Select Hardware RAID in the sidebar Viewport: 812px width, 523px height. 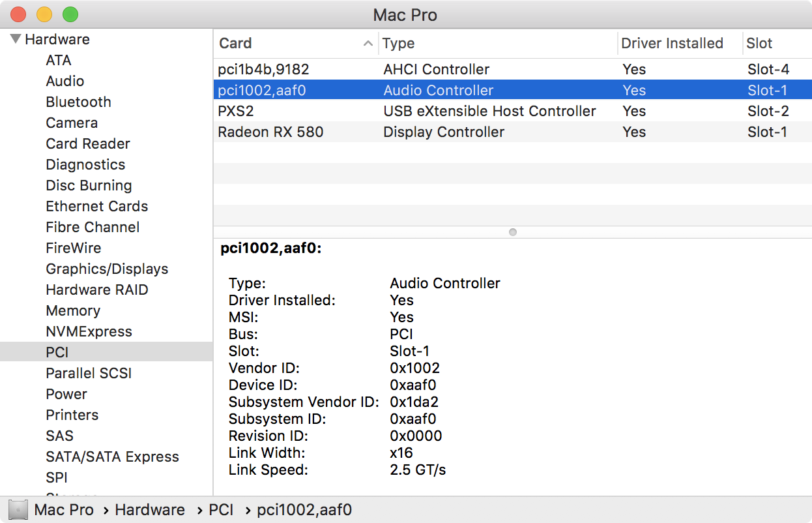click(x=97, y=290)
